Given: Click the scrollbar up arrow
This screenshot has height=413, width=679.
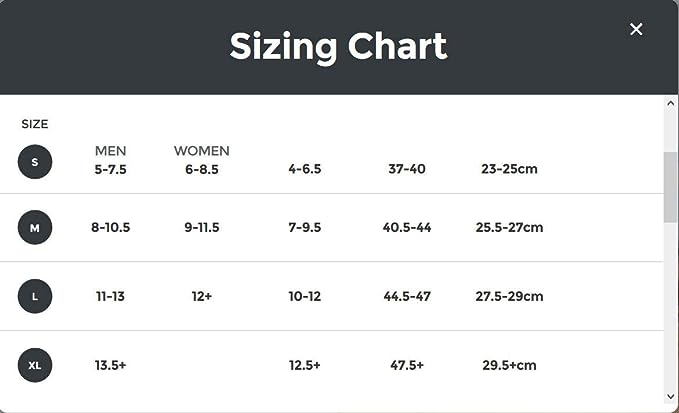Looking at the screenshot, I should tap(671, 103).
